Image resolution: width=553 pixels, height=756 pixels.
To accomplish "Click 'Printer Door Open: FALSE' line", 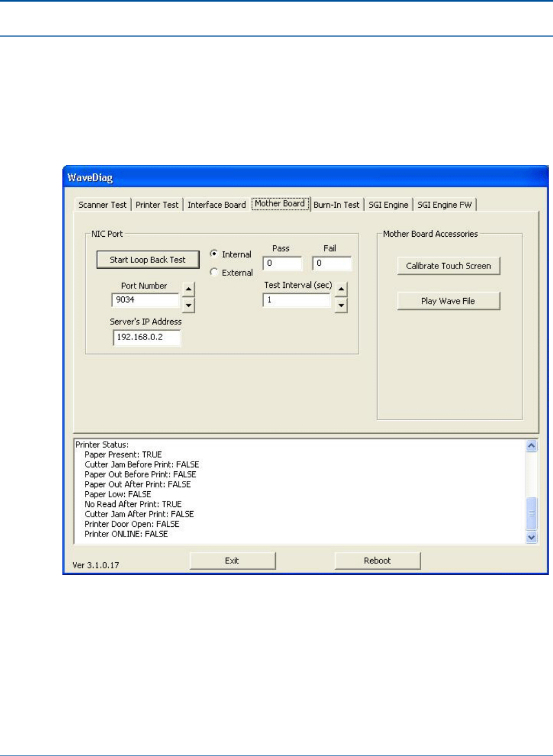I will pyautogui.click(x=132, y=524).
